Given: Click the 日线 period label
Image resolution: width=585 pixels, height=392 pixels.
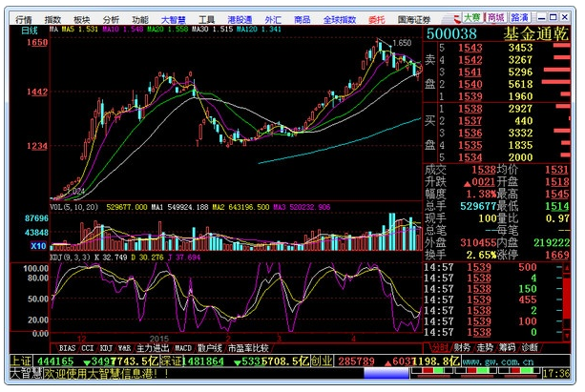Looking at the screenshot, I should coord(30,31).
